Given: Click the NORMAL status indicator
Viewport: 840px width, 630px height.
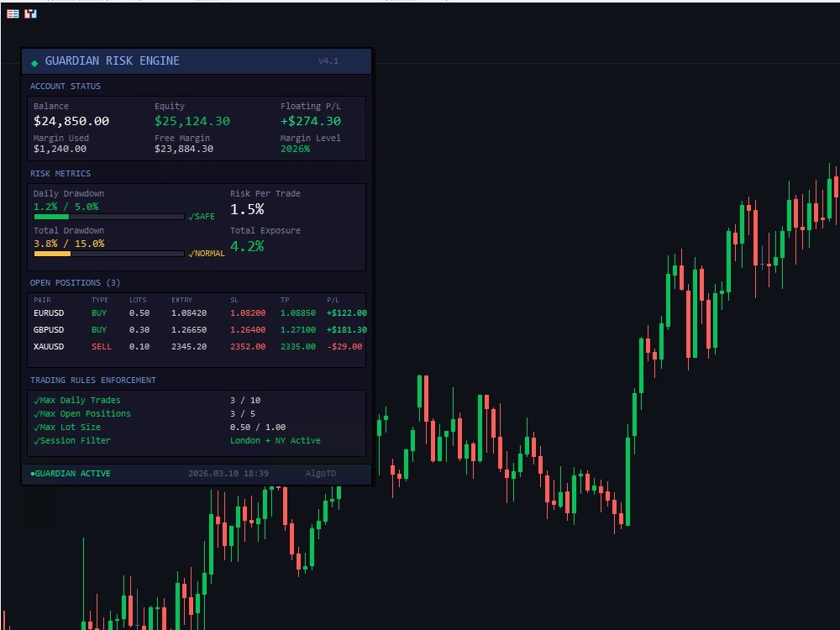Looking at the screenshot, I should point(207,254).
